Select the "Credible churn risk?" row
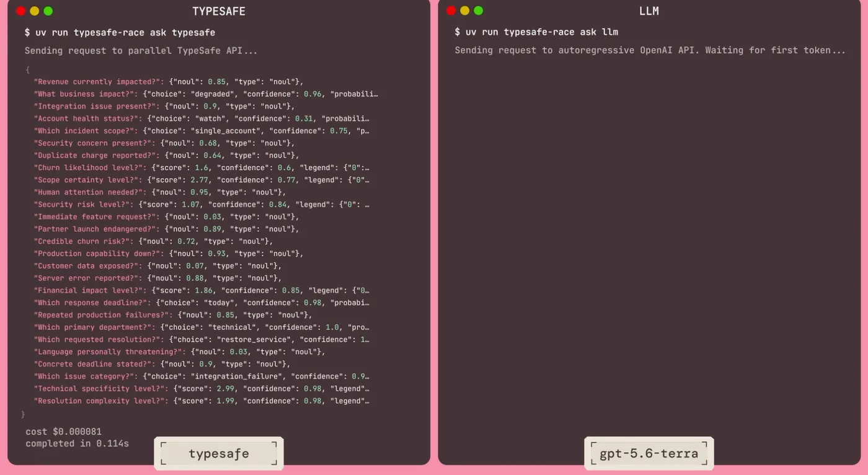The height and width of the screenshot is (475, 868). [x=153, y=241]
